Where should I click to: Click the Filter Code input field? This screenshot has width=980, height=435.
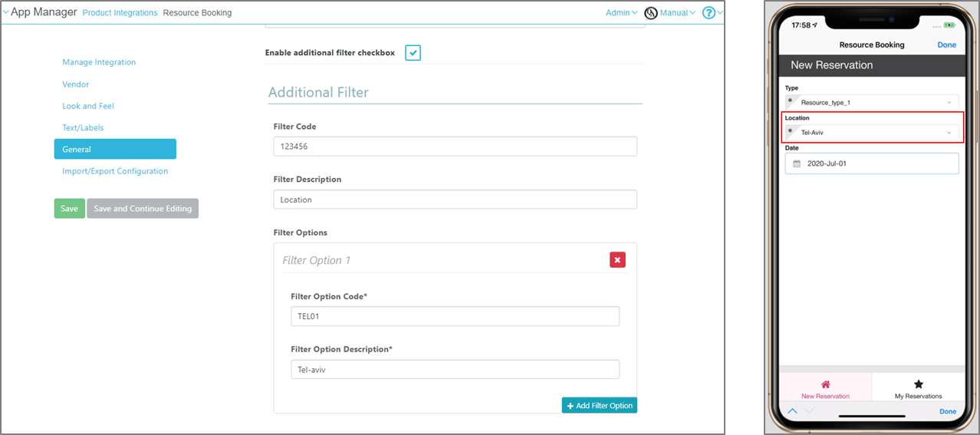click(x=455, y=147)
